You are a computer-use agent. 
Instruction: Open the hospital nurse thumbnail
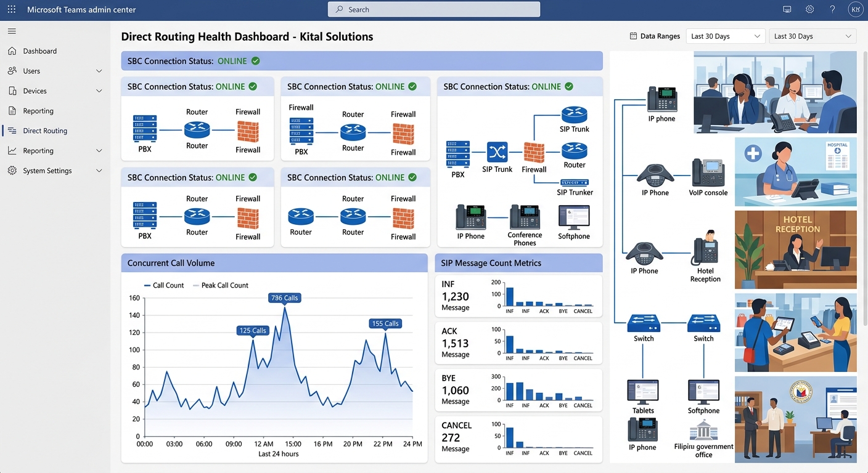tap(796, 172)
